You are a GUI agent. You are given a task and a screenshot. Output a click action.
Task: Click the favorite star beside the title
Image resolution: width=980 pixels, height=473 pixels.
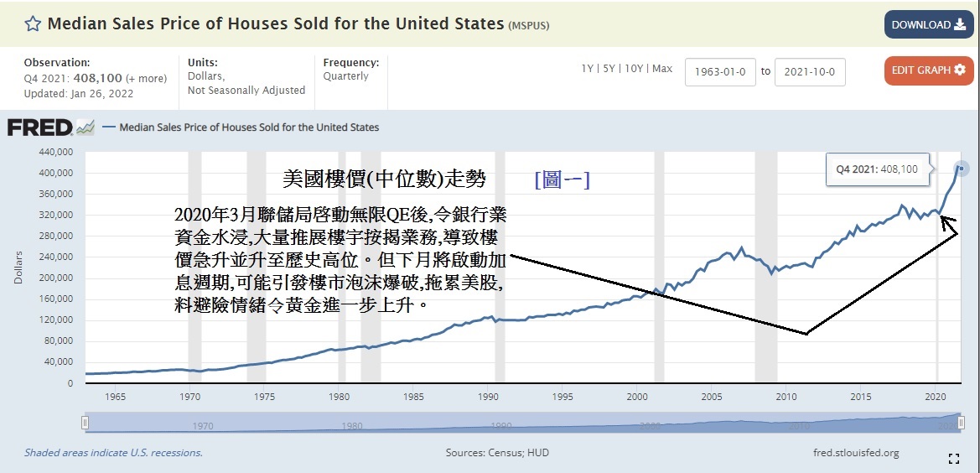click(33, 23)
